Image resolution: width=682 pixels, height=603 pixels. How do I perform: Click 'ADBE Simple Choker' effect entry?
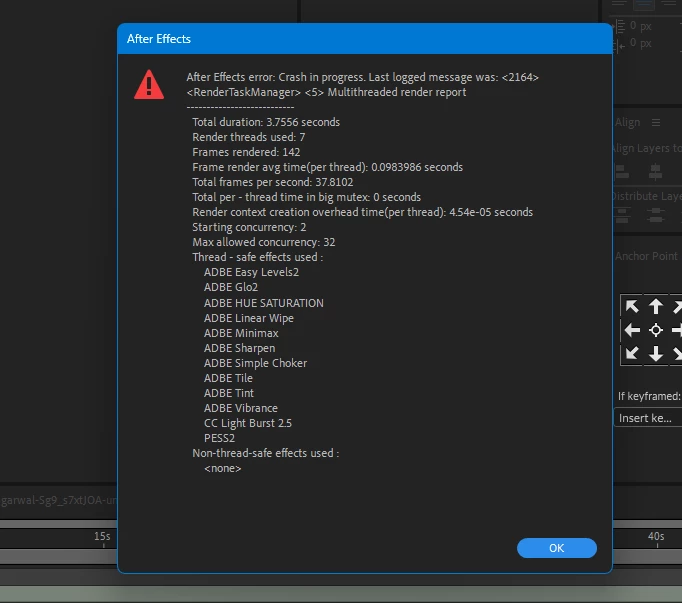coord(255,363)
